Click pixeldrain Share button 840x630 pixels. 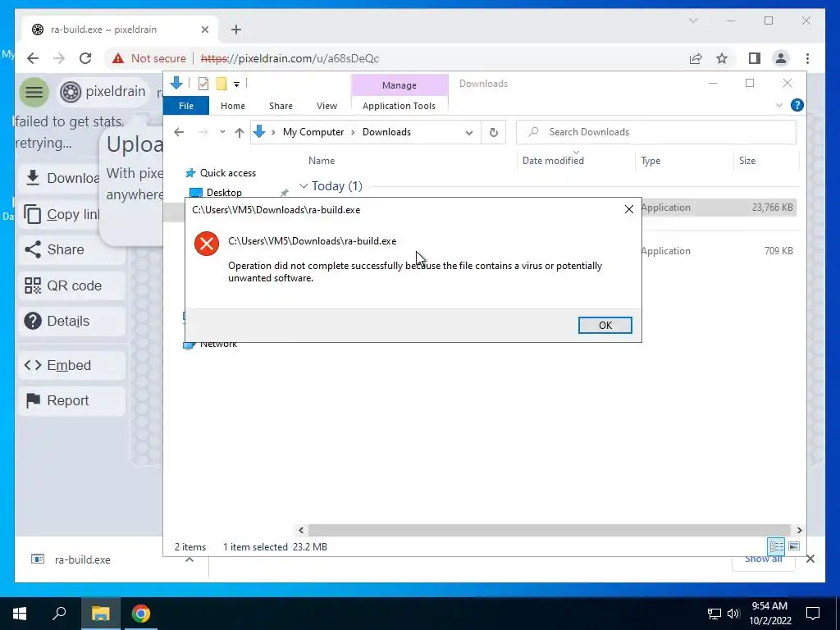[72, 249]
